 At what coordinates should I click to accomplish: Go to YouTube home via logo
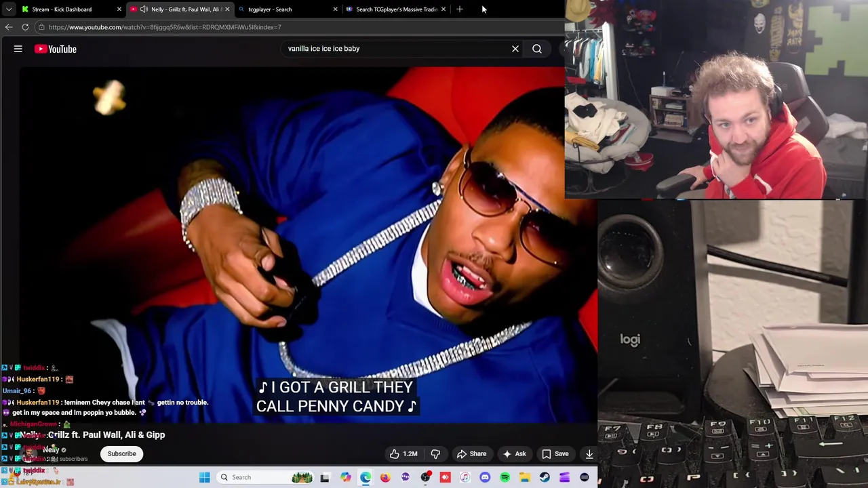pos(56,49)
